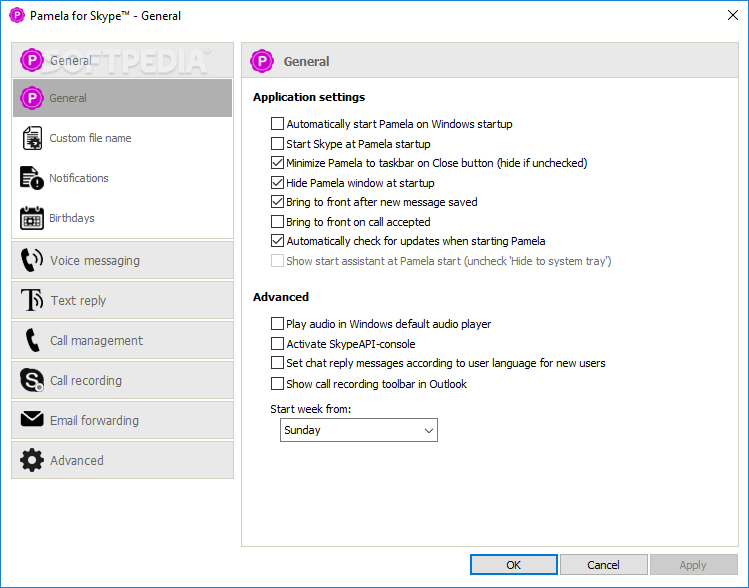This screenshot has width=749, height=588.
Task: Select the General sub-item in sidebar
Action: [123, 98]
